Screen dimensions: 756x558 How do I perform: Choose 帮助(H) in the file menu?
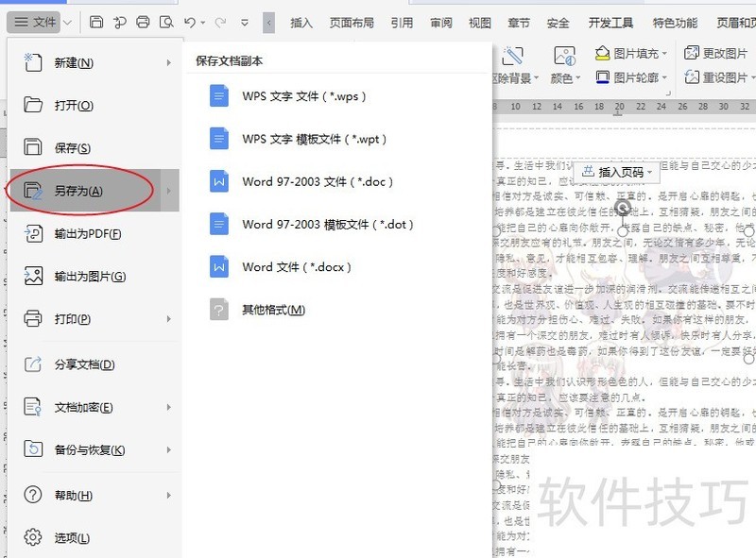tap(94, 495)
